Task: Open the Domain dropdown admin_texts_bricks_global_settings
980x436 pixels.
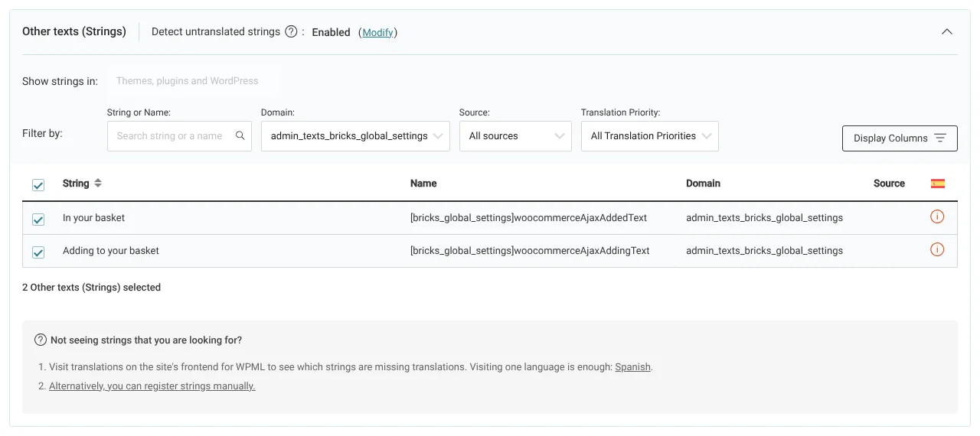Action: [355, 136]
